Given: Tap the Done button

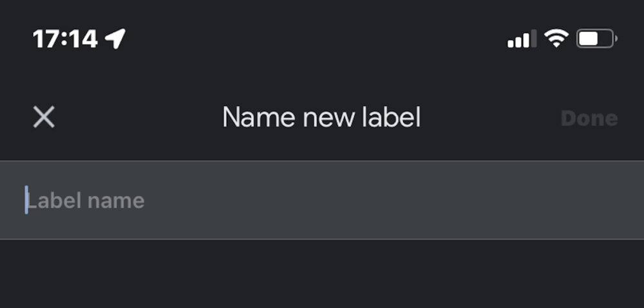Looking at the screenshot, I should 589,118.
